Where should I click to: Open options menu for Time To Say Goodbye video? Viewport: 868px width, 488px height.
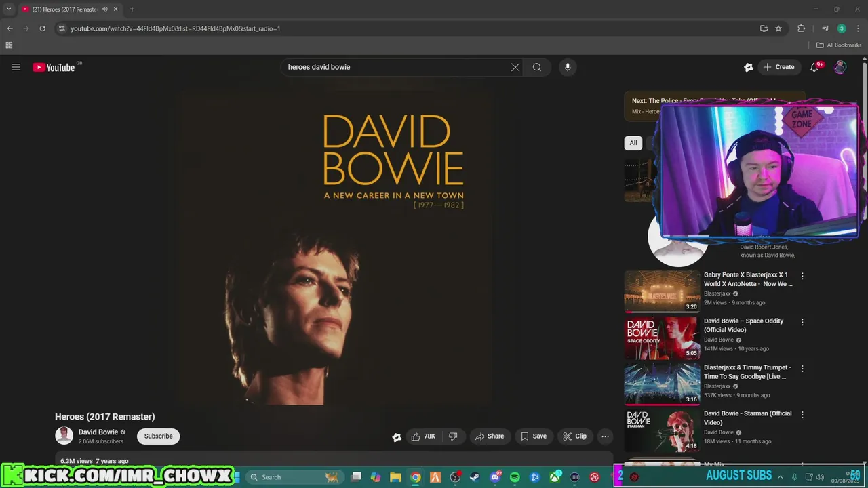802,369
